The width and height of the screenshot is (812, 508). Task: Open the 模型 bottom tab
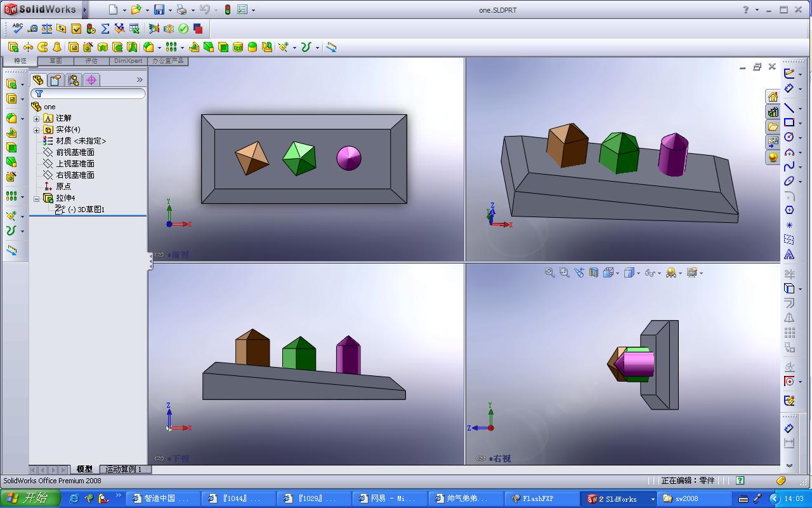(84, 469)
